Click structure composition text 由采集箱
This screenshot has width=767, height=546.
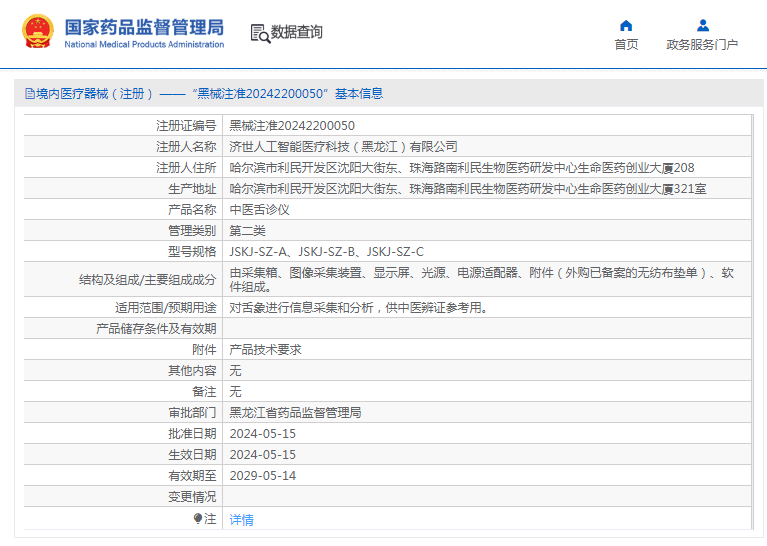pyautogui.click(x=482, y=279)
